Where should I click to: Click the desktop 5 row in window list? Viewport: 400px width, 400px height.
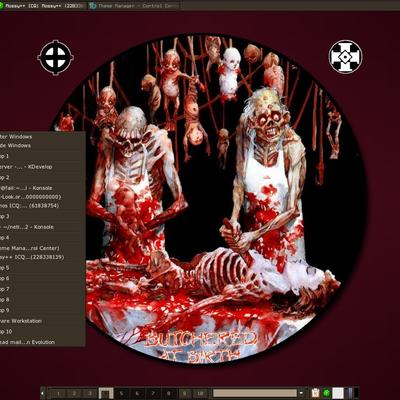tap(43, 268)
